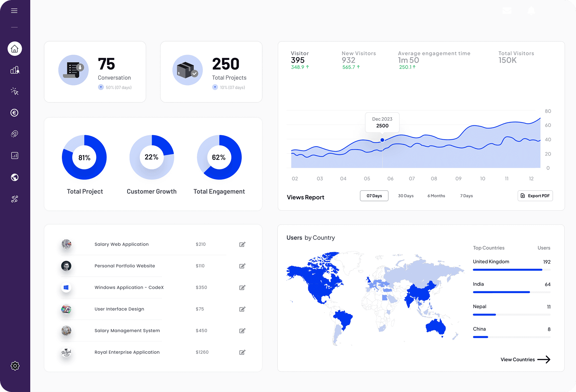Image resolution: width=576 pixels, height=392 pixels.
Task: Click the 'Visitor' 395 stat
Action: pos(300,60)
